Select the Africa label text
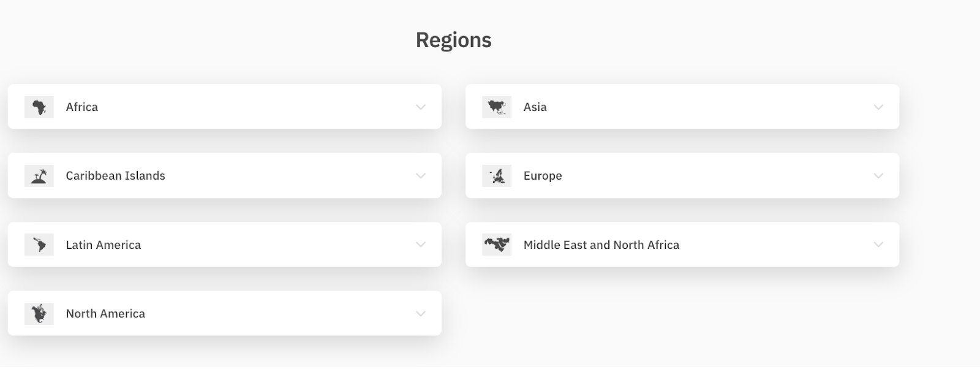This screenshot has width=980, height=369. [82, 107]
